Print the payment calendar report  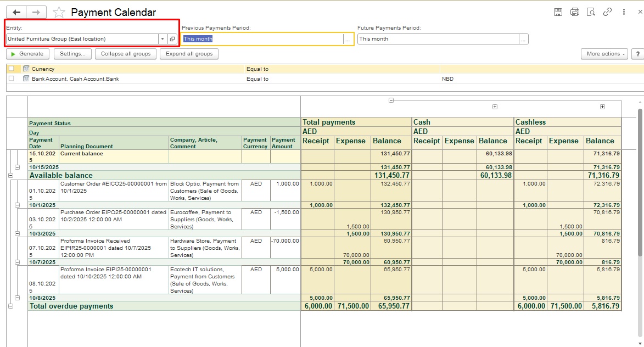[574, 12]
